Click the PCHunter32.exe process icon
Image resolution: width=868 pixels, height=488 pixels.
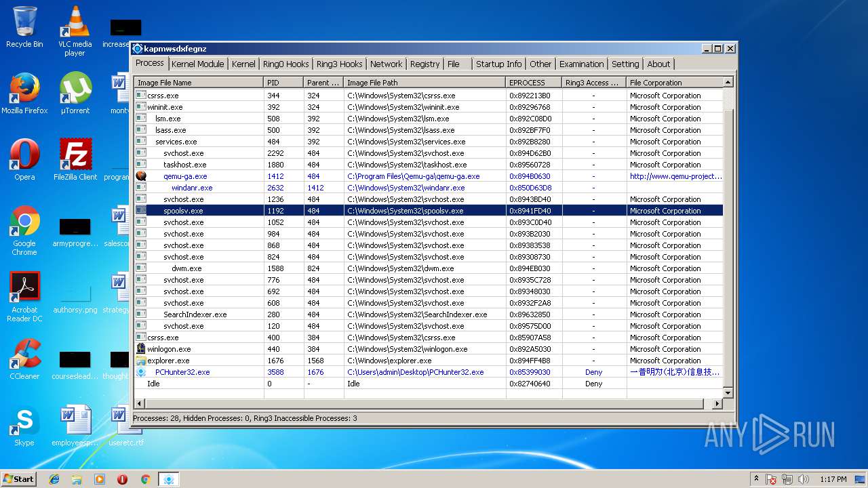click(x=141, y=372)
